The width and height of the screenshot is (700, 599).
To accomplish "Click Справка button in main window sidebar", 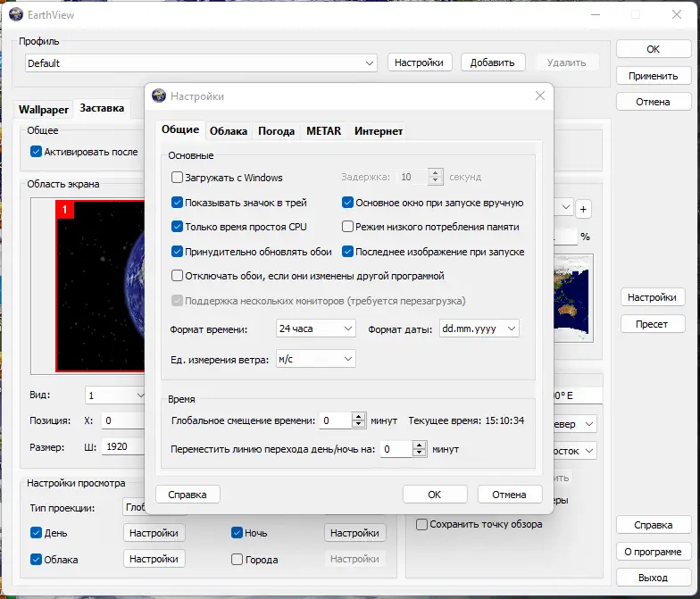I will click(x=654, y=525).
